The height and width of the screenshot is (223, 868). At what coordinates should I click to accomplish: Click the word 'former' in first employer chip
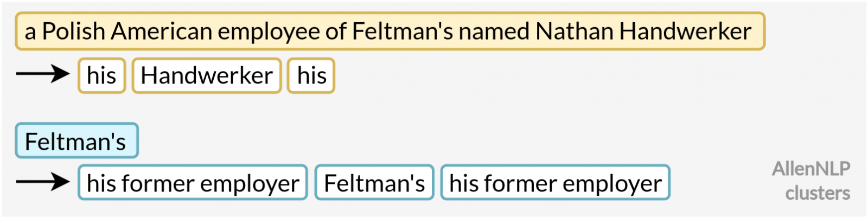tap(155, 183)
